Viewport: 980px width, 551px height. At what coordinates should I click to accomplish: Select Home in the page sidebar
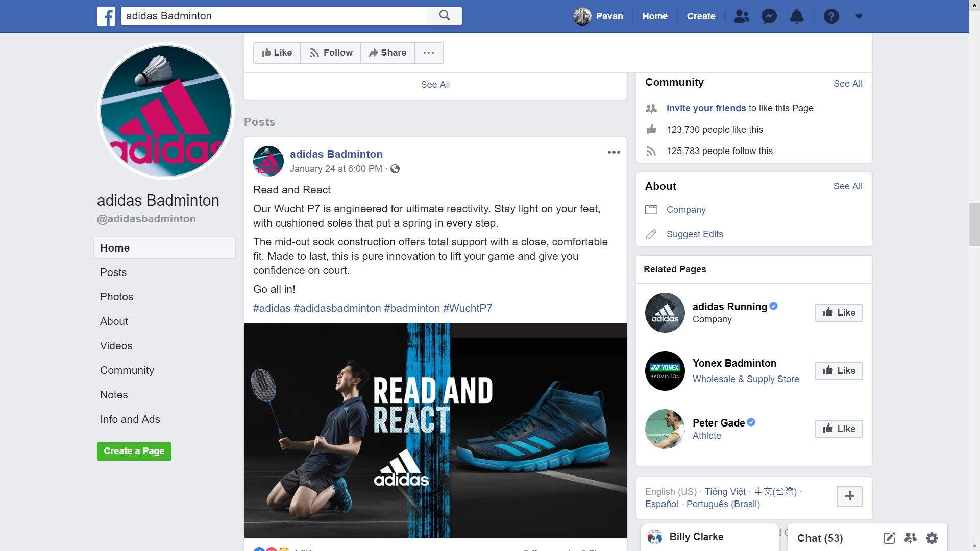coord(164,248)
